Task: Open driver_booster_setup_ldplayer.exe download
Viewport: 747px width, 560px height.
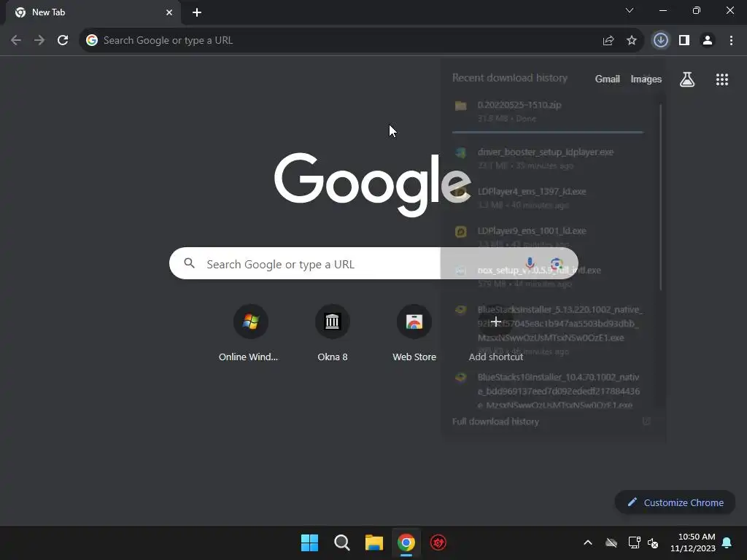Action: pos(548,158)
